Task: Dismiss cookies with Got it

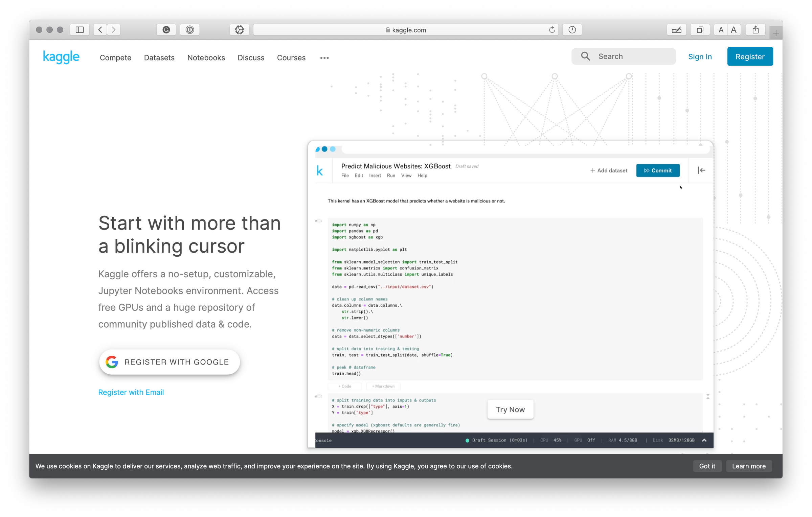Action: tap(707, 466)
